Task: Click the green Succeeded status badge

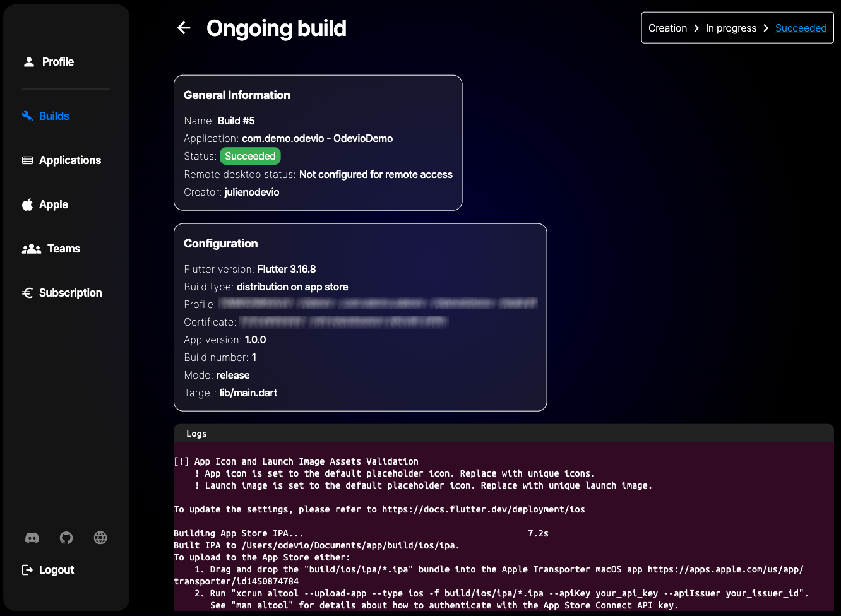Action: [250, 156]
